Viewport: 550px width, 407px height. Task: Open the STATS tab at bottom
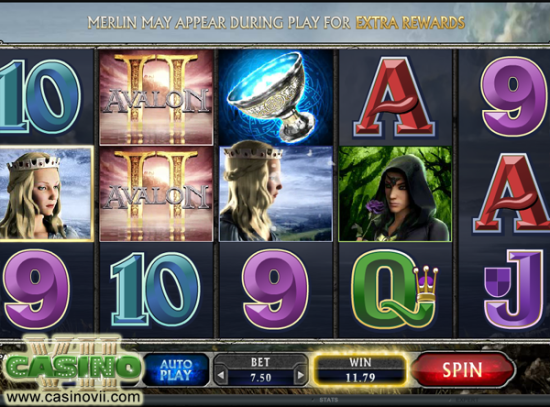point(329,400)
